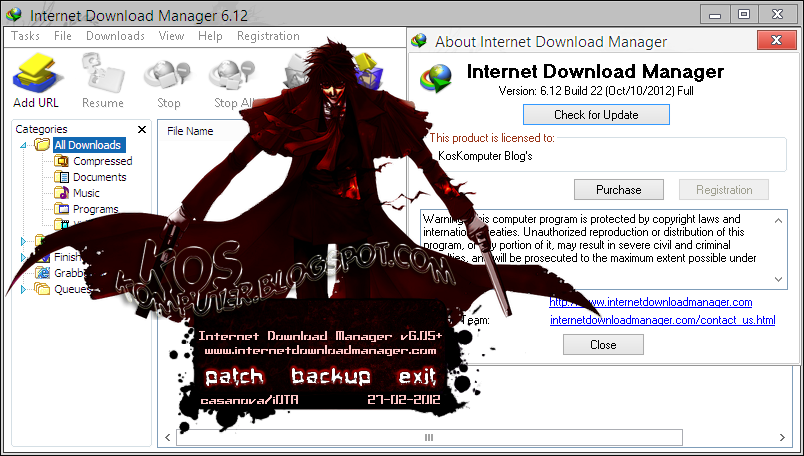
Task: Open the Registration menu
Action: click(x=268, y=36)
